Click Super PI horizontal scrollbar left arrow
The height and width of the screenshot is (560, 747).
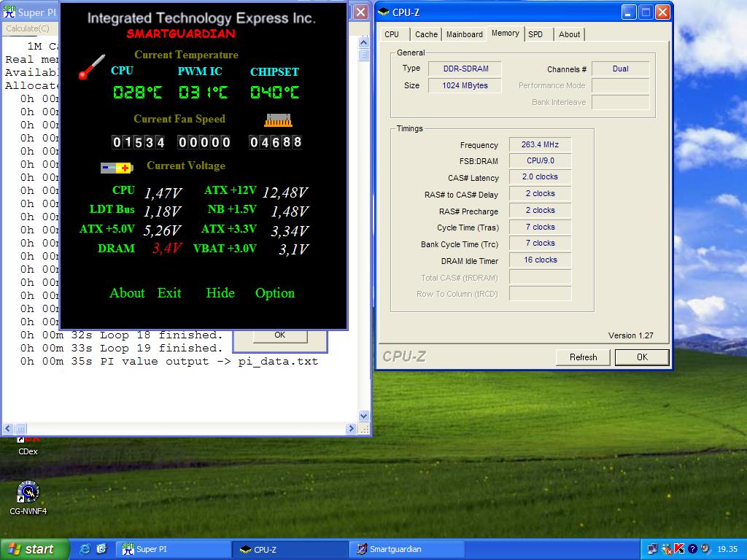(7, 429)
